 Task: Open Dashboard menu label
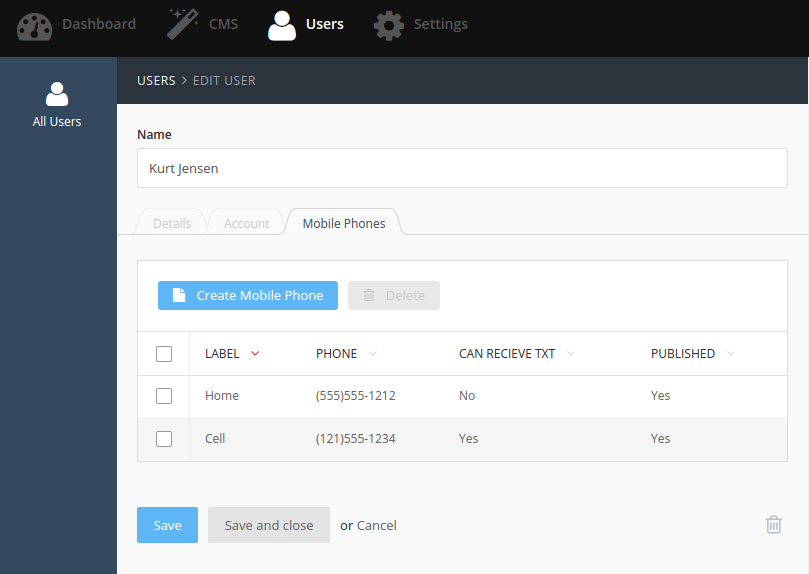point(99,24)
